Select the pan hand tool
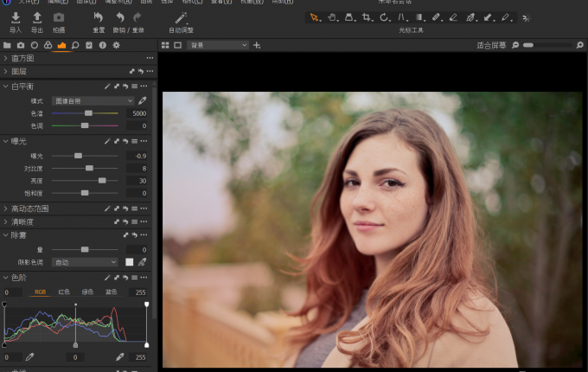The height and width of the screenshot is (372, 588). 332,17
